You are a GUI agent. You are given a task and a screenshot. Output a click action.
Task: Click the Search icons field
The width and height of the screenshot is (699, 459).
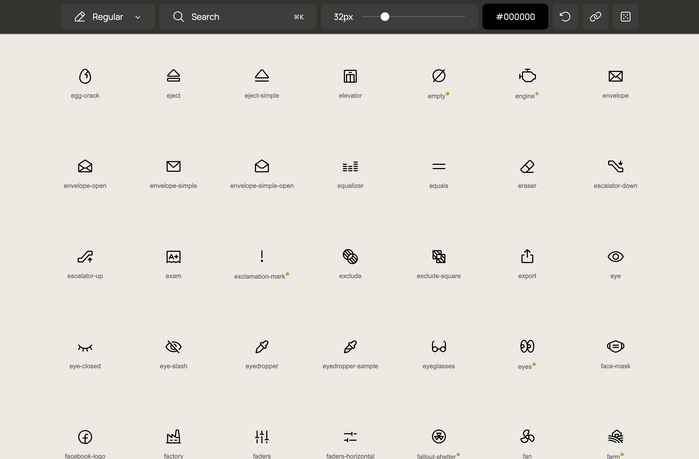pyautogui.click(x=238, y=17)
